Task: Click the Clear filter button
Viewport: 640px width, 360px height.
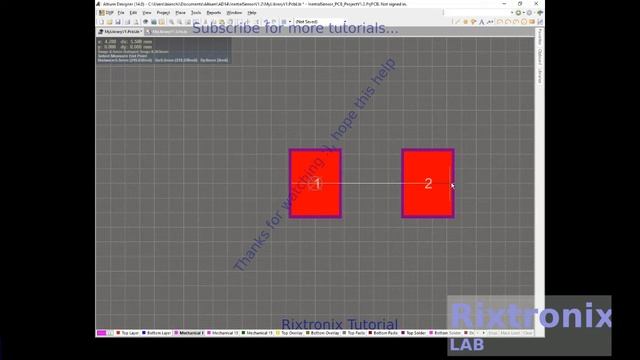Action: (x=528, y=333)
